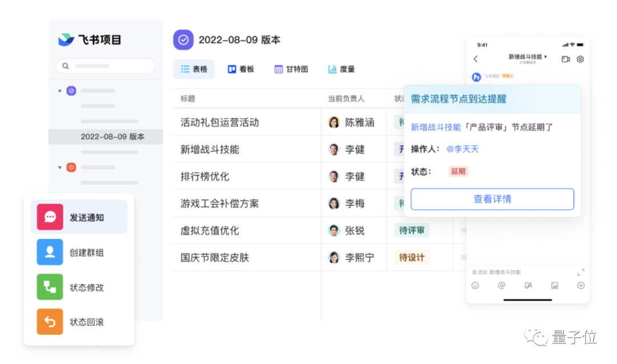
Task: Switch to the 甘特图 tab
Action: coord(291,69)
